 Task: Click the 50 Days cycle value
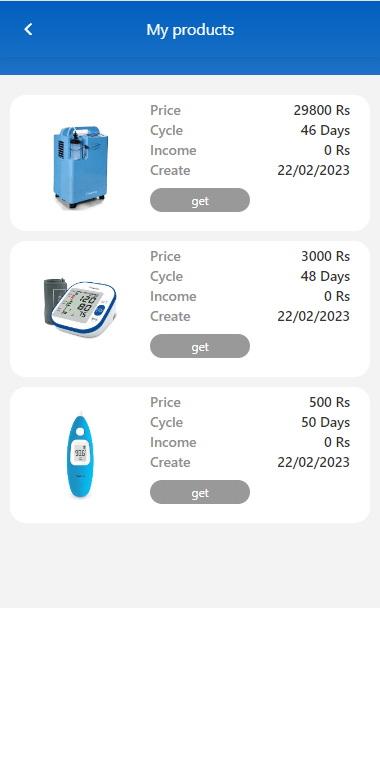pyautogui.click(x=326, y=423)
